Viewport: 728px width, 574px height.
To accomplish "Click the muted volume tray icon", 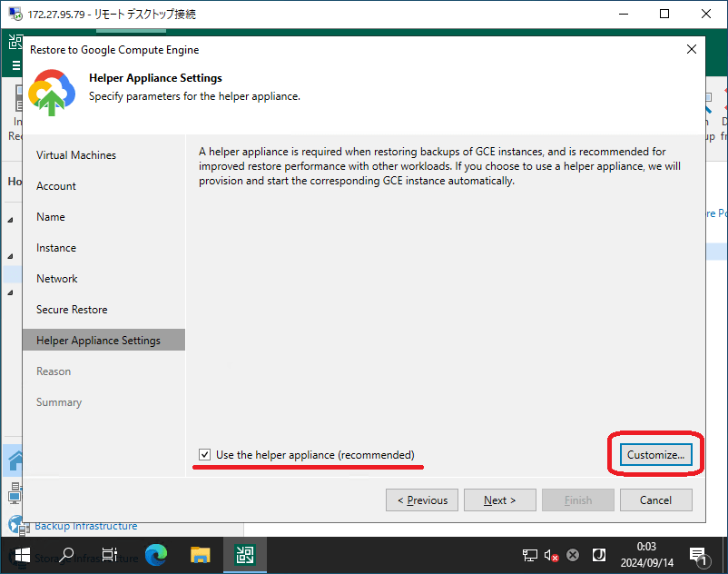I will point(552,555).
